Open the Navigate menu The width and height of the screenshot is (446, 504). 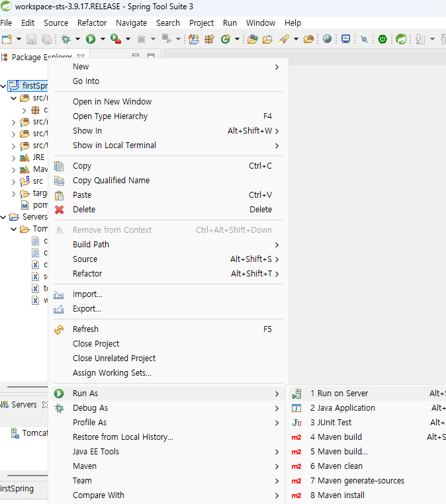point(131,23)
